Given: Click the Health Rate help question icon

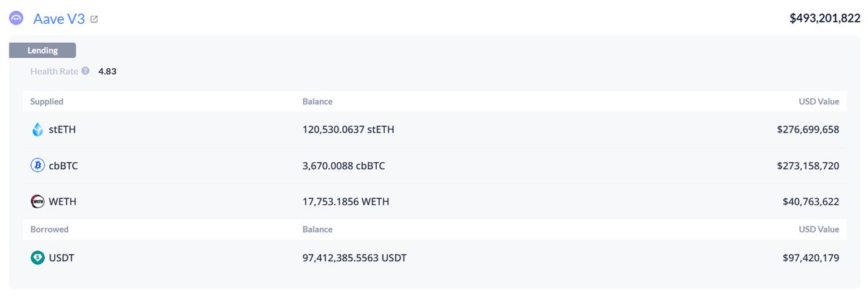Looking at the screenshot, I should tap(85, 71).
